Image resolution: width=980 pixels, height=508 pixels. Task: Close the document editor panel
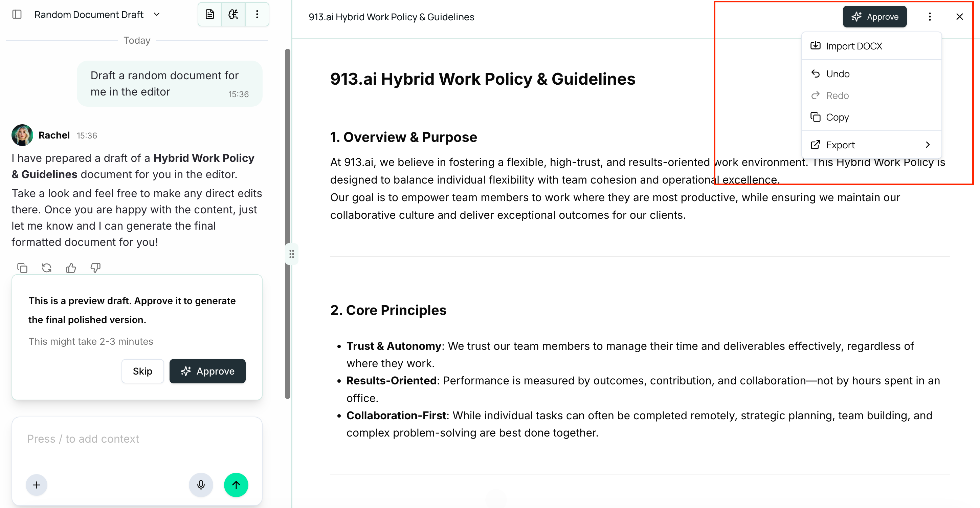coord(959,17)
